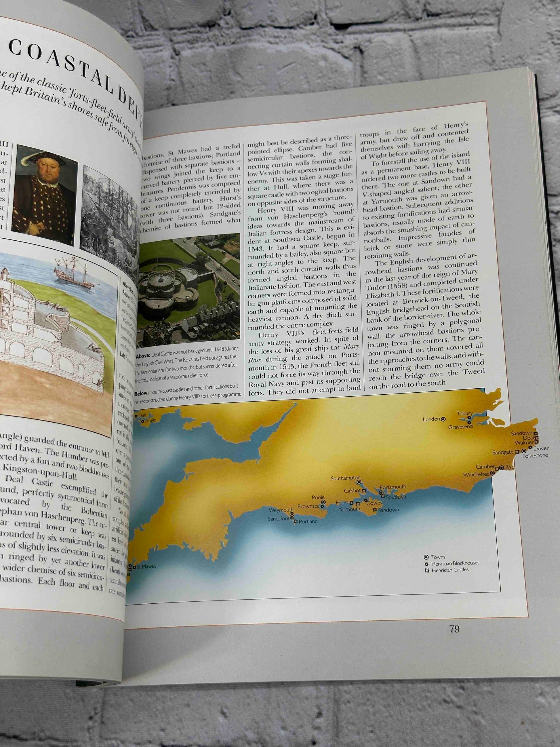Screen dimensions: 560x747
Task: Click the London town marker on map
Action: 443,419
